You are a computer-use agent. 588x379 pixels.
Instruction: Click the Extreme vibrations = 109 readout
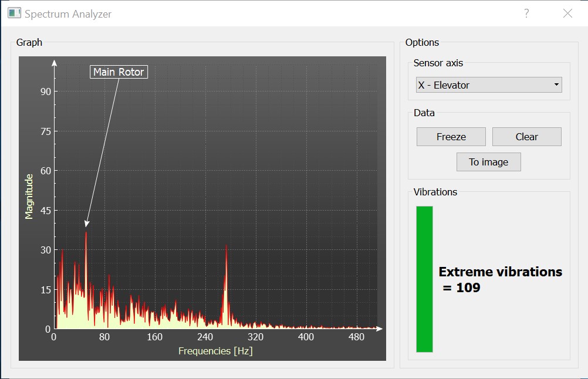click(x=500, y=279)
